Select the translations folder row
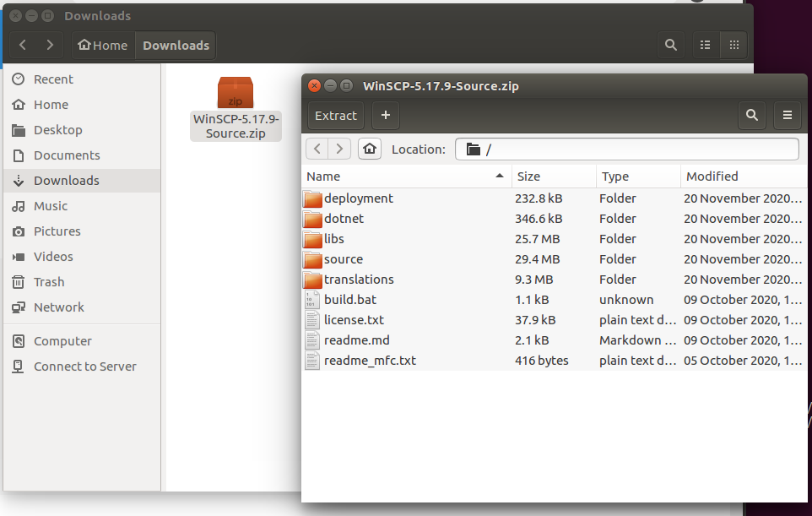The image size is (812, 516). click(554, 280)
